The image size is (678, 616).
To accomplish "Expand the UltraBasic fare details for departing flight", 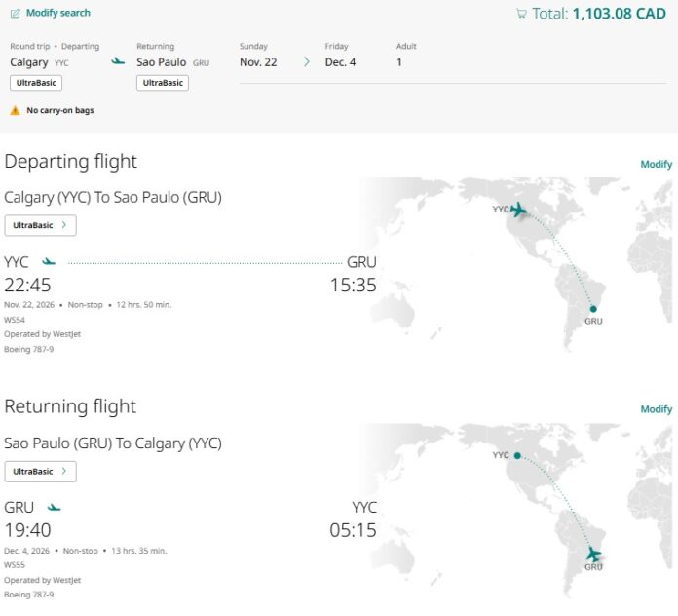I will click(40, 225).
